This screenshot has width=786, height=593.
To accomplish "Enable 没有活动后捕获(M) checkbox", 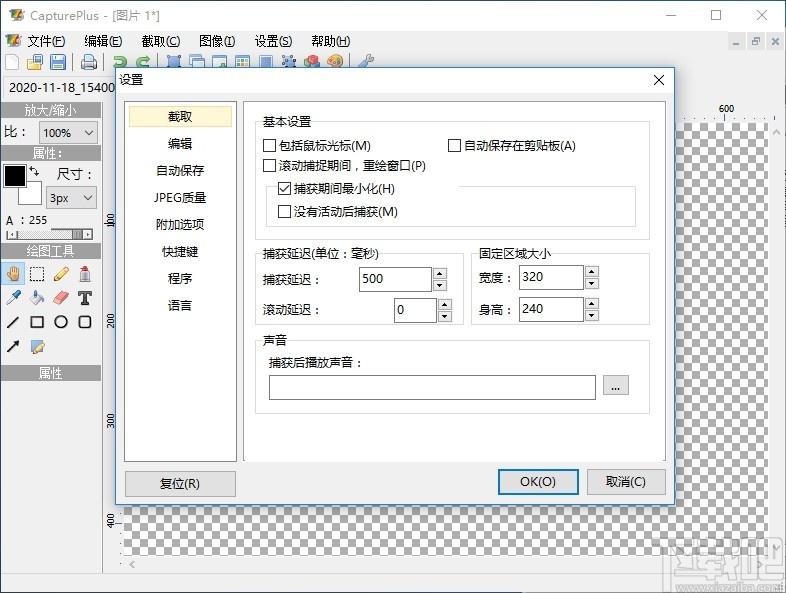I will (284, 212).
